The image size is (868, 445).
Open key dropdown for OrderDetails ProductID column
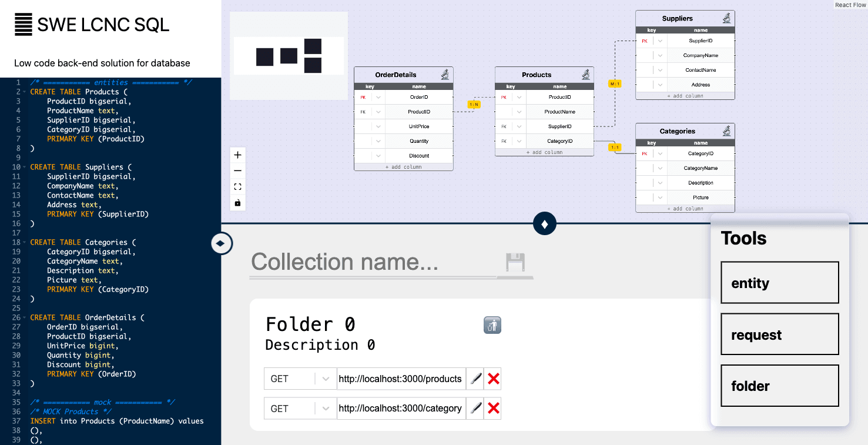point(378,112)
